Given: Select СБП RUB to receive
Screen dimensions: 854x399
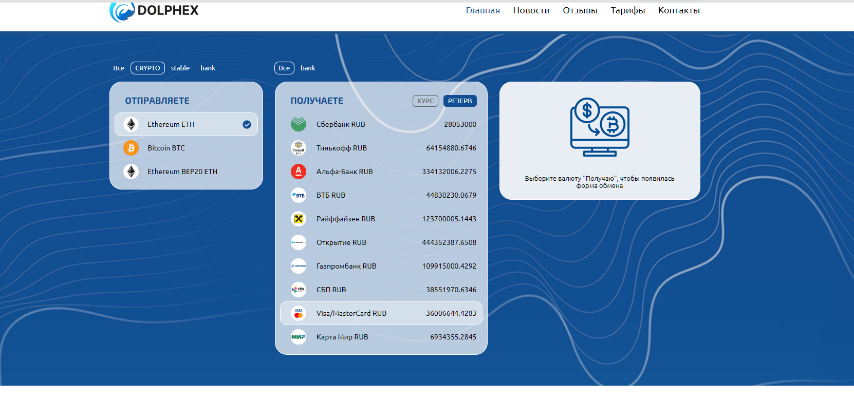Looking at the screenshot, I should click(x=381, y=290).
